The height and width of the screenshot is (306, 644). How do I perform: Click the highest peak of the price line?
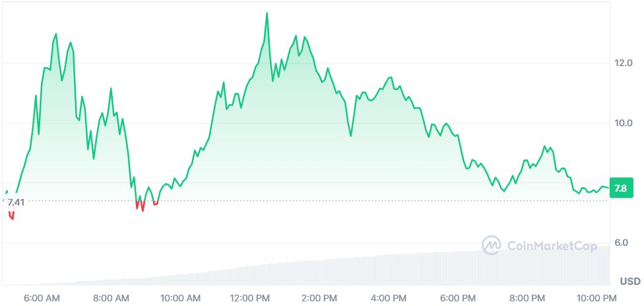tap(267, 13)
